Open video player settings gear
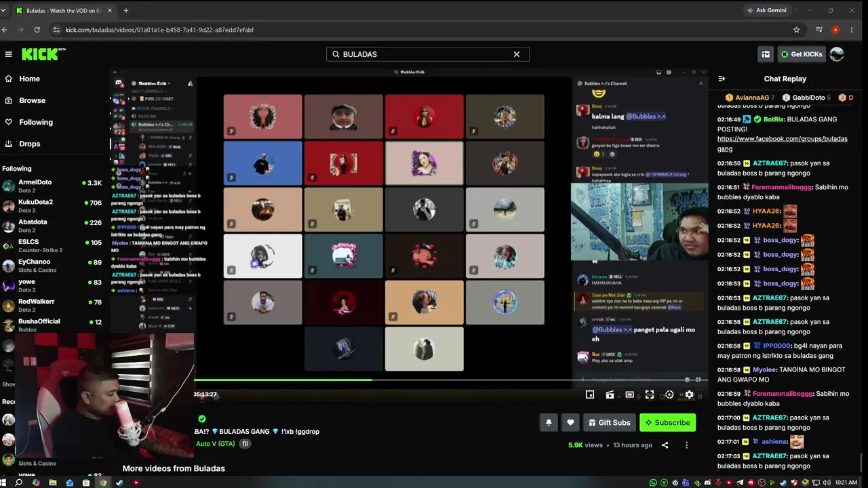The image size is (868, 488). [x=689, y=395]
